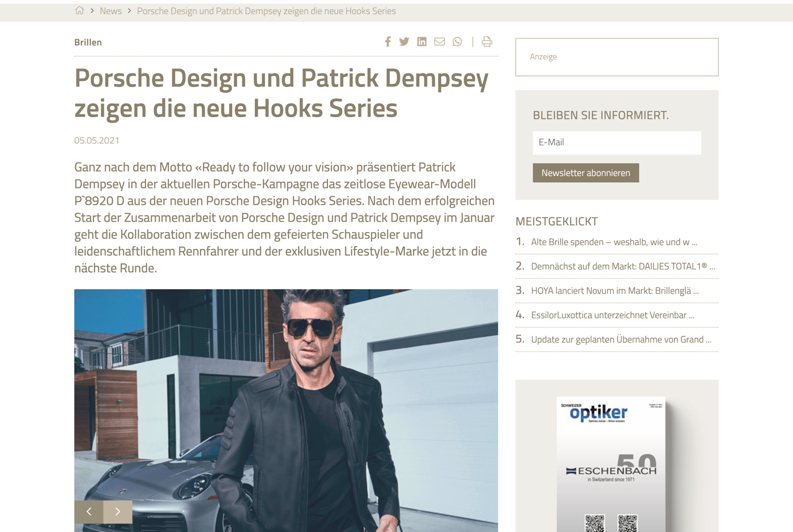Go to previous slideshow image
Viewport: 793px width, 532px height.
(x=89, y=512)
